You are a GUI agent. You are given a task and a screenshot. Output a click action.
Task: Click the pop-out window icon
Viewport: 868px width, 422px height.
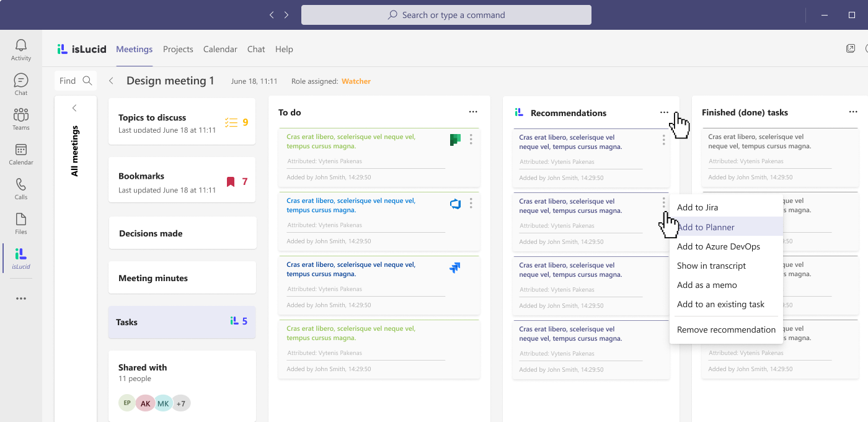[851, 49]
